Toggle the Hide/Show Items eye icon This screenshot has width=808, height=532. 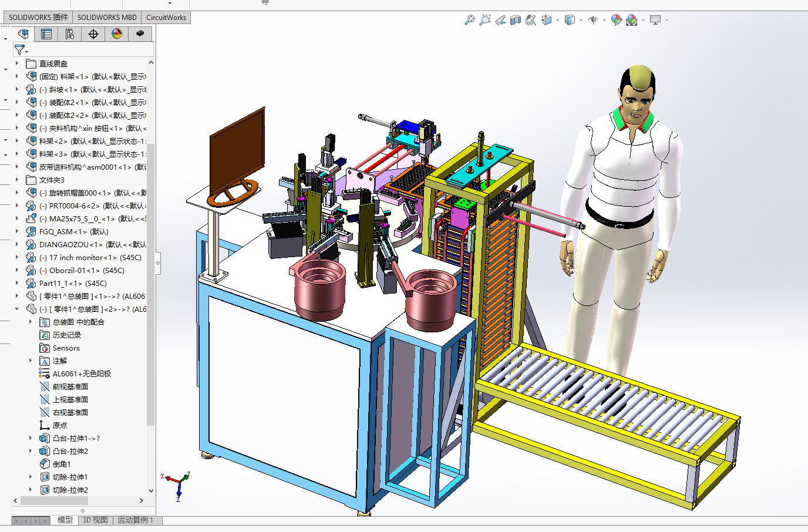[x=593, y=20]
